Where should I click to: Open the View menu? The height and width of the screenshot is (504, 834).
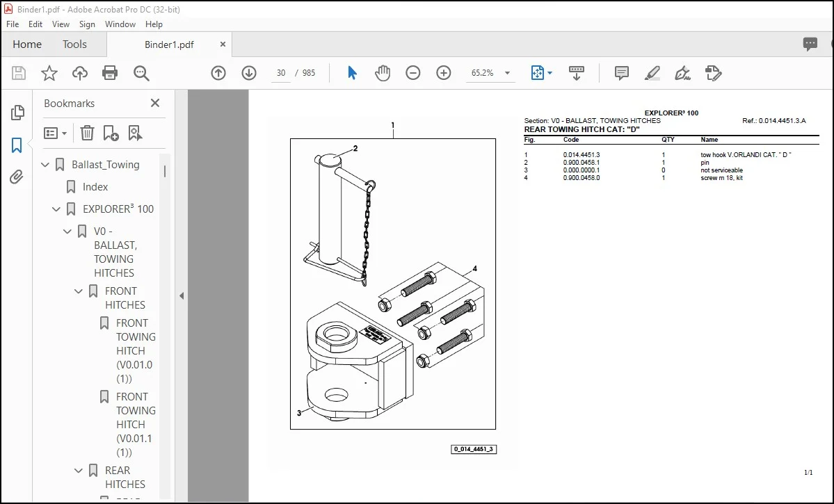(61, 24)
